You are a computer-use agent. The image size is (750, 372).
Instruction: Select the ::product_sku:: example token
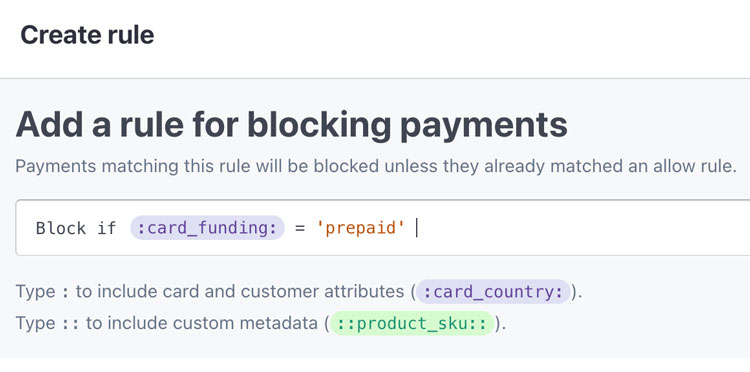pos(412,324)
